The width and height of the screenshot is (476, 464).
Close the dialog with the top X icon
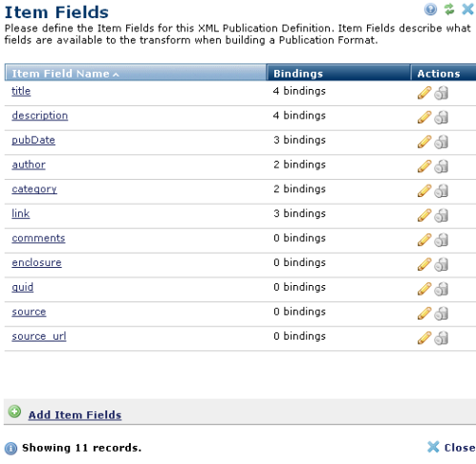pyautogui.click(x=467, y=10)
